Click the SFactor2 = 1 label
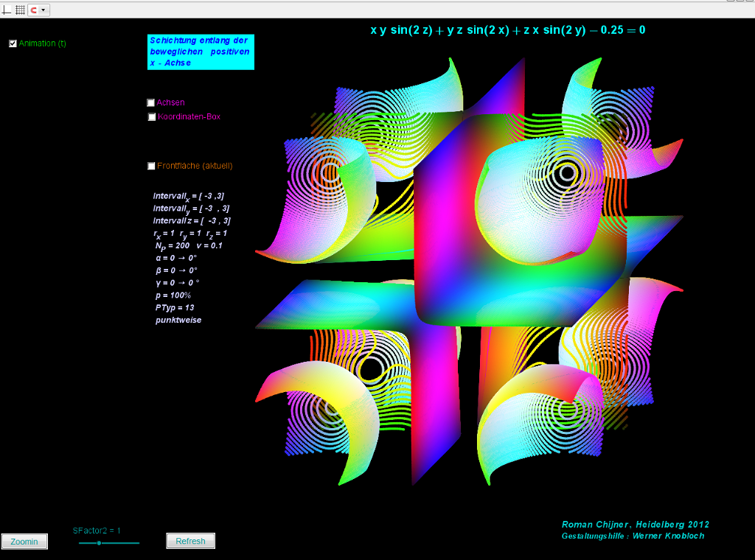755x560 pixels. (x=97, y=531)
